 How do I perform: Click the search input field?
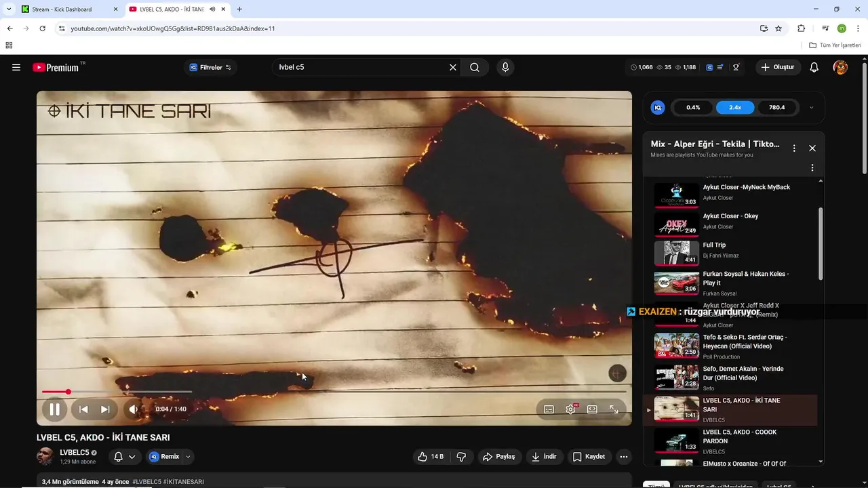point(359,67)
